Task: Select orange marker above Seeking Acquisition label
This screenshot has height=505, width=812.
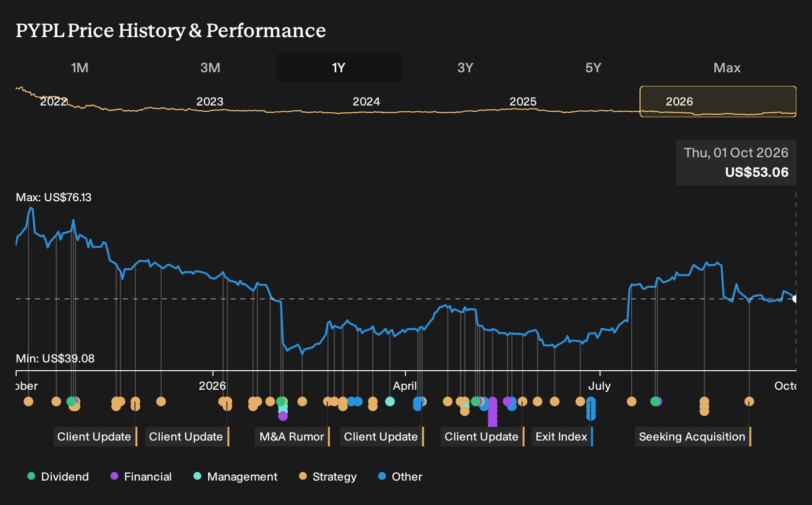Action: tap(749, 401)
